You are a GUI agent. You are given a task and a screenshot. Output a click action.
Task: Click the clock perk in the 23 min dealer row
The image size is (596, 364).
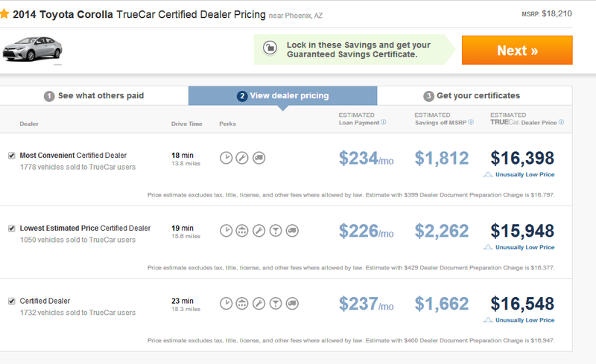pos(226,303)
